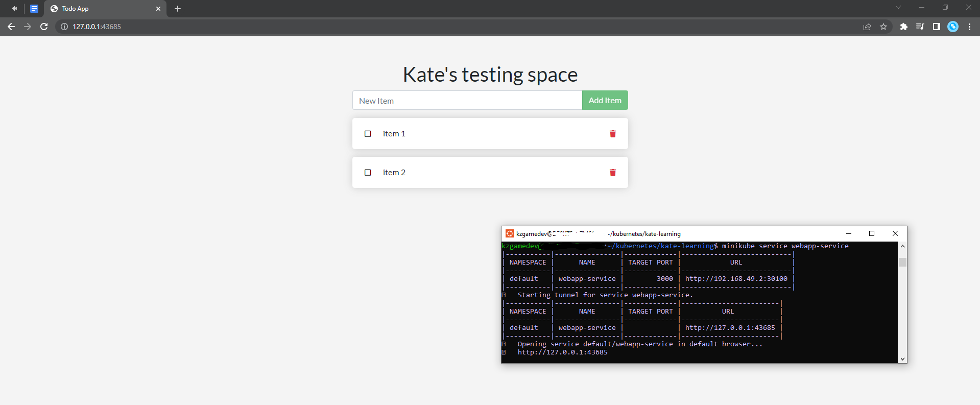Click '3000' target port in terminal

(x=664, y=279)
